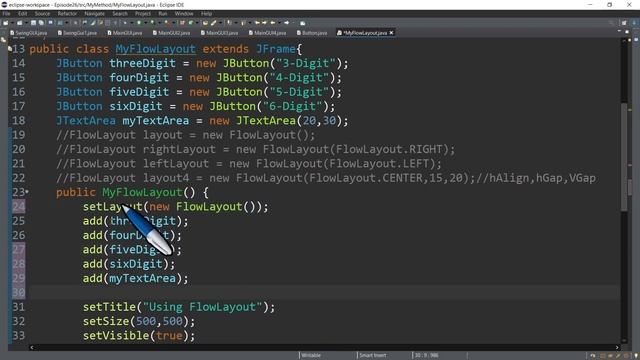Click the Open Type toolbar icon
640x360 pixels.
pyautogui.click(x=205, y=23)
